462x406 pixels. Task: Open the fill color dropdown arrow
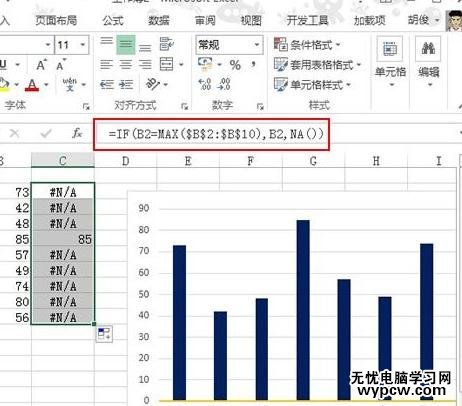pyautogui.click(x=17, y=85)
